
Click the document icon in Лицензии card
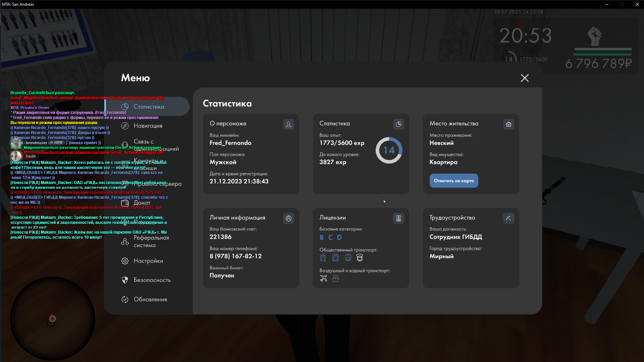click(x=398, y=219)
